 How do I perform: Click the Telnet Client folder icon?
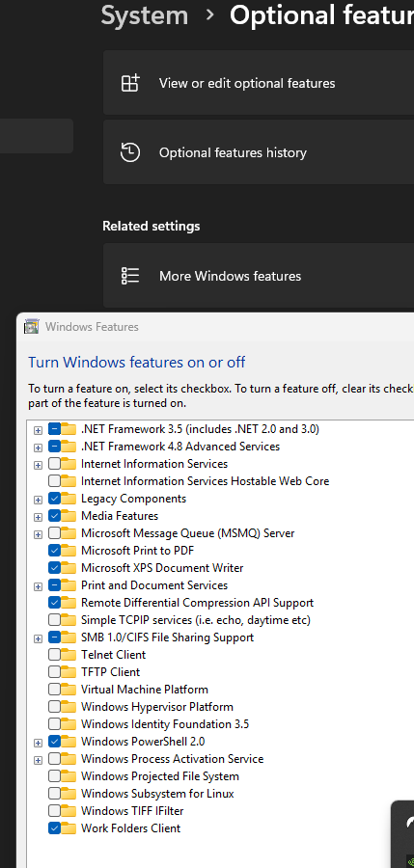click(69, 655)
